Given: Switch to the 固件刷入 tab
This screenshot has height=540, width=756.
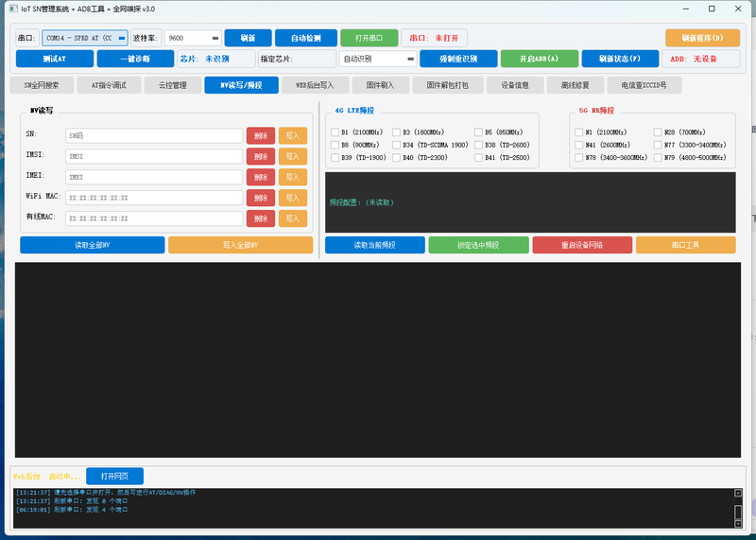Looking at the screenshot, I should tap(381, 85).
